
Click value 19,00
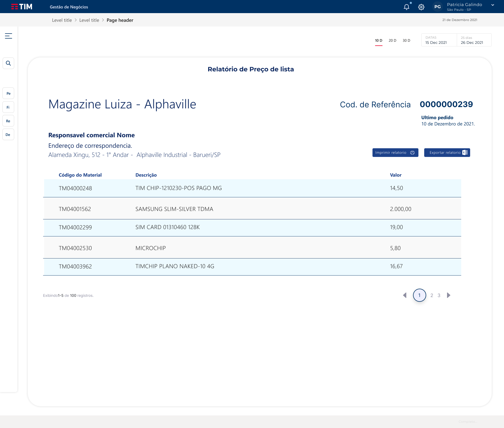pos(396,227)
